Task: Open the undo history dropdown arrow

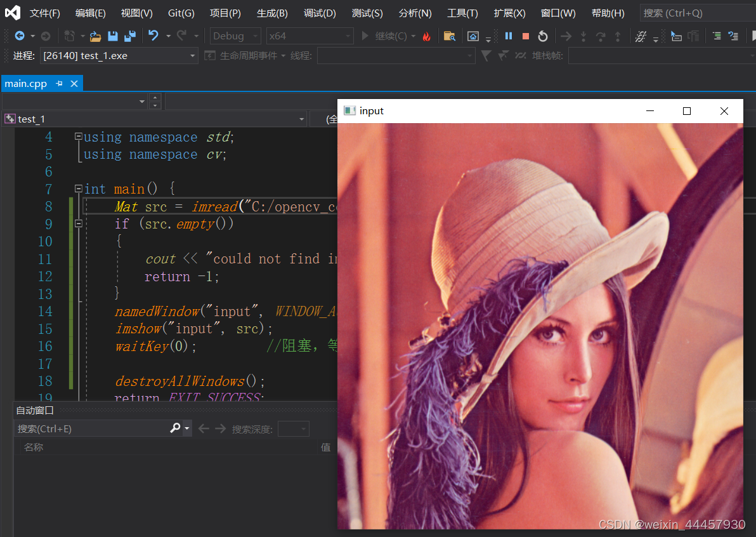Action: tap(168, 36)
